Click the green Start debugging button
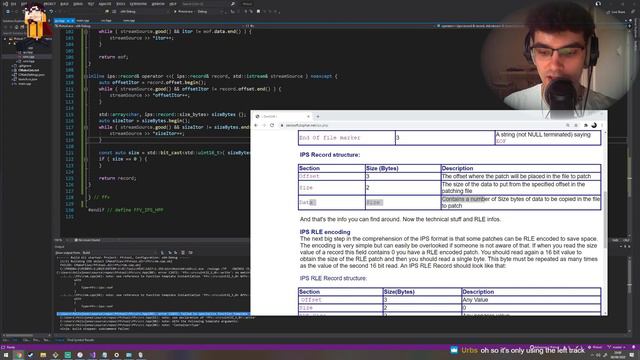Viewport: 640px width, 360px height. tap(176, 11)
